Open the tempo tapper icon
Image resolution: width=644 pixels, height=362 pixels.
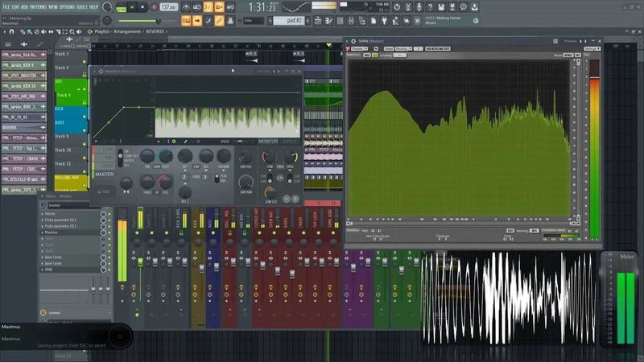(395, 21)
